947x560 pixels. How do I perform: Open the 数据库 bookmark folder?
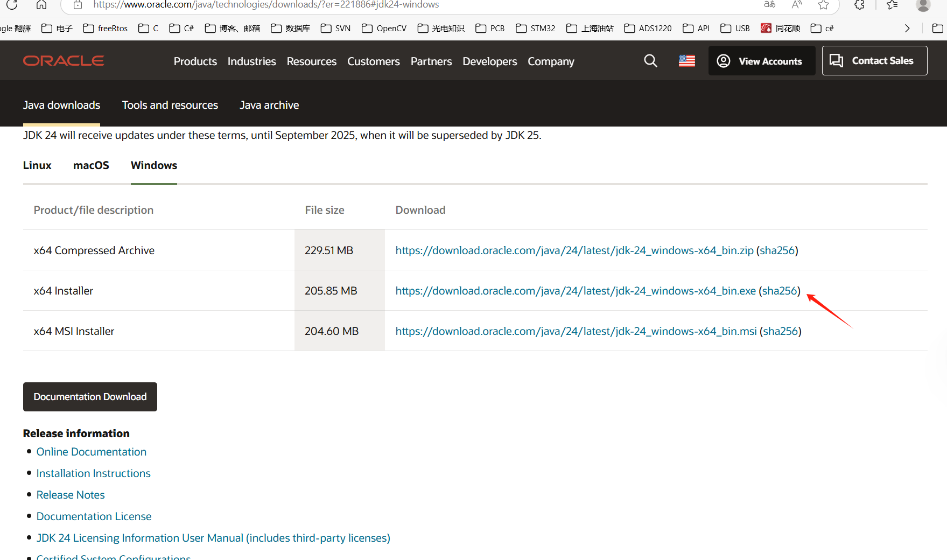tap(291, 28)
